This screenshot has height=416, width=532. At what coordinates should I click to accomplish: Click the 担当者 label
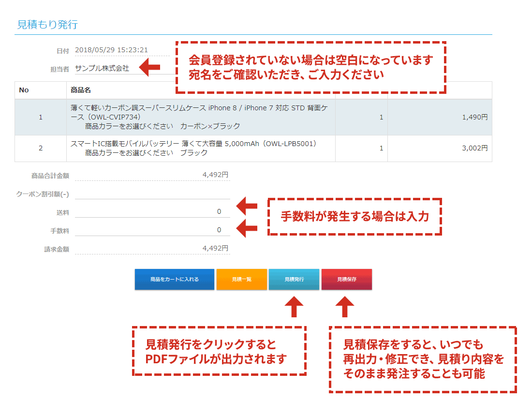tap(59, 69)
